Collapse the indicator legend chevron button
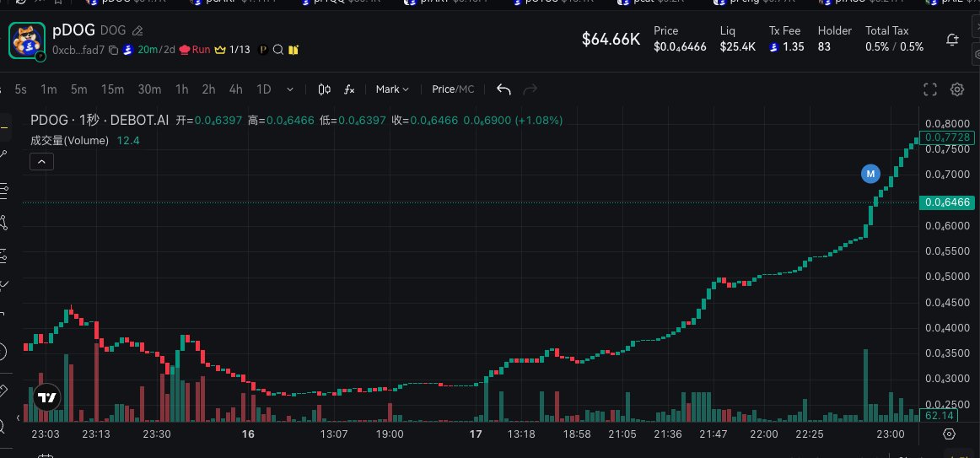 pyautogui.click(x=41, y=162)
